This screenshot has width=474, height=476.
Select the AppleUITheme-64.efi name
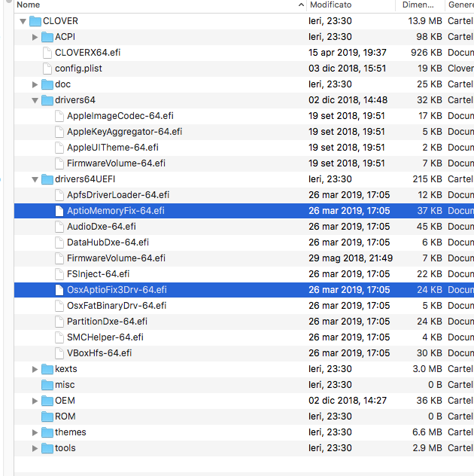pos(113,148)
